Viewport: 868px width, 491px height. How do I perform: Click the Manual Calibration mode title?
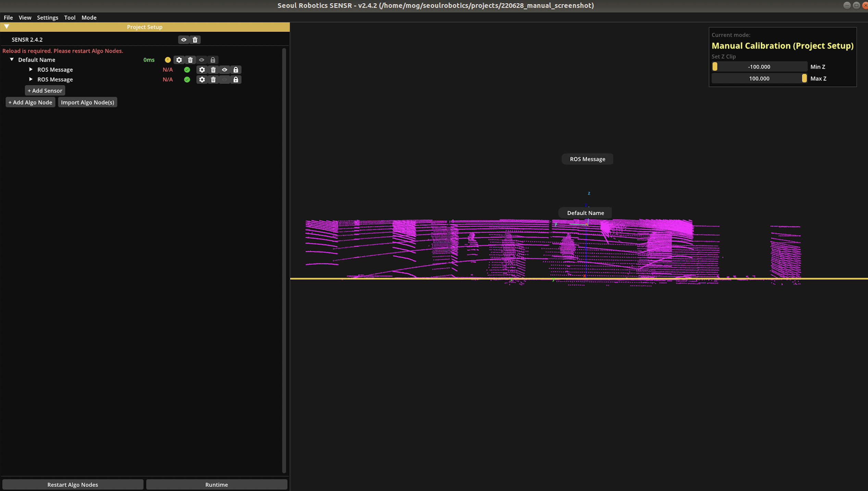point(782,46)
